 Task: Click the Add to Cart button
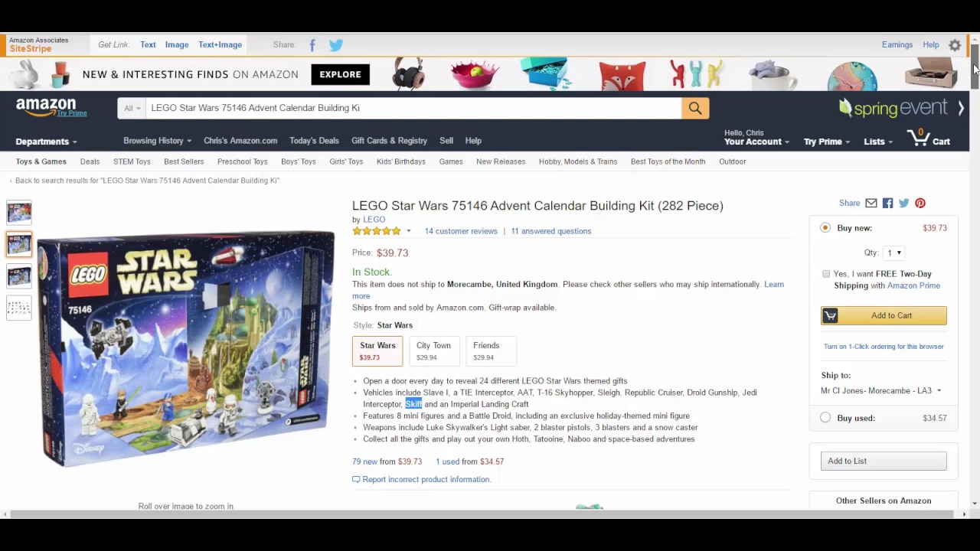coord(884,315)
